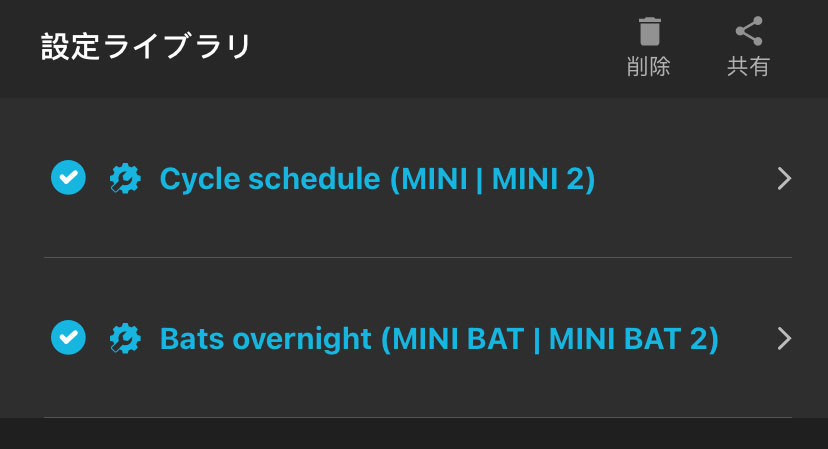Deselect the Bats overnight checkmark
This screenshot has height=449, width=828.
(x=68, y=338)
